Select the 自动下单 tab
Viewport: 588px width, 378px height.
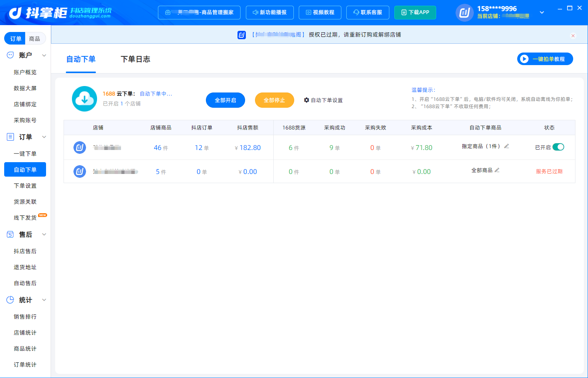[x=81, y=59]
